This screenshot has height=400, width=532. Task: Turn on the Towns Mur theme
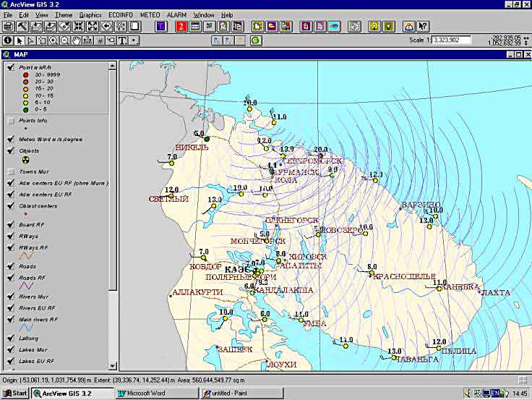tap(11, 172)
